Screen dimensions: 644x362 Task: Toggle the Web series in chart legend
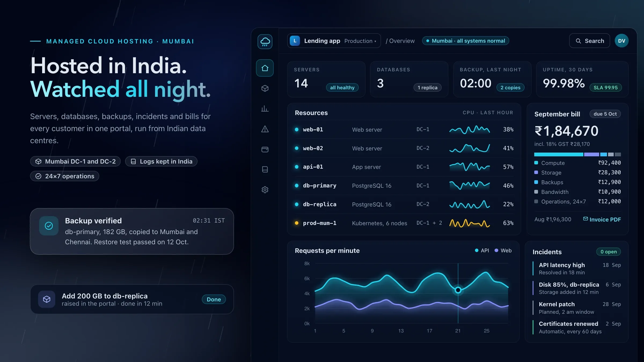[x=503, y=250]
